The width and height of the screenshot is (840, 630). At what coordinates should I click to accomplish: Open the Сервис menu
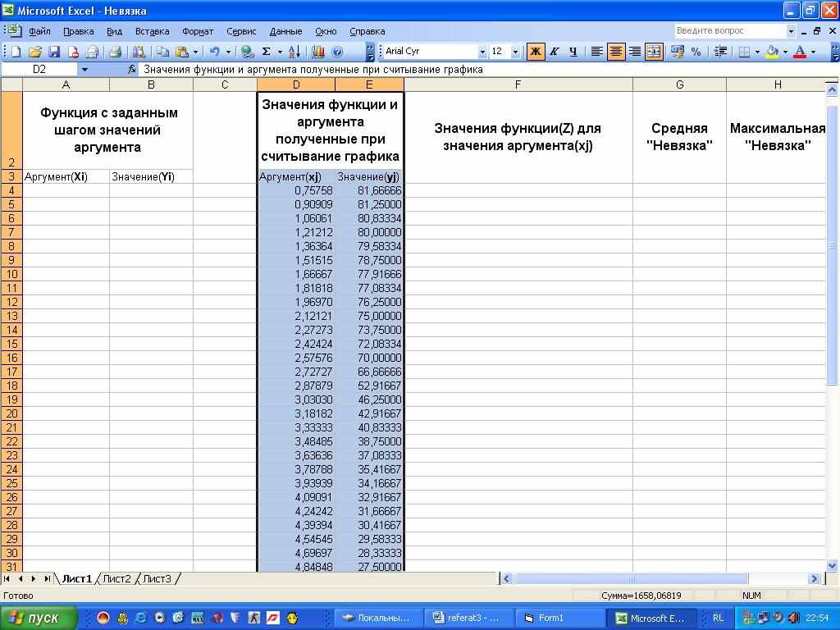[x=241, y=31]
